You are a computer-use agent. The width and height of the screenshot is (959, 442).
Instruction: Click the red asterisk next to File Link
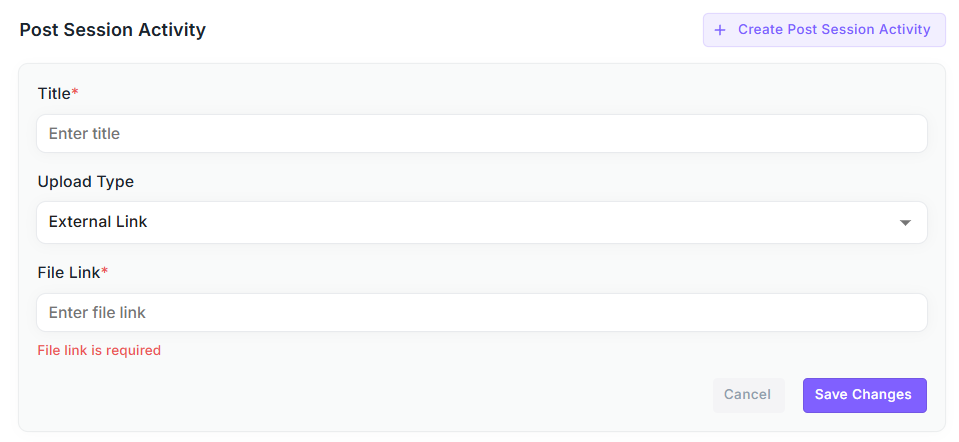105,271
